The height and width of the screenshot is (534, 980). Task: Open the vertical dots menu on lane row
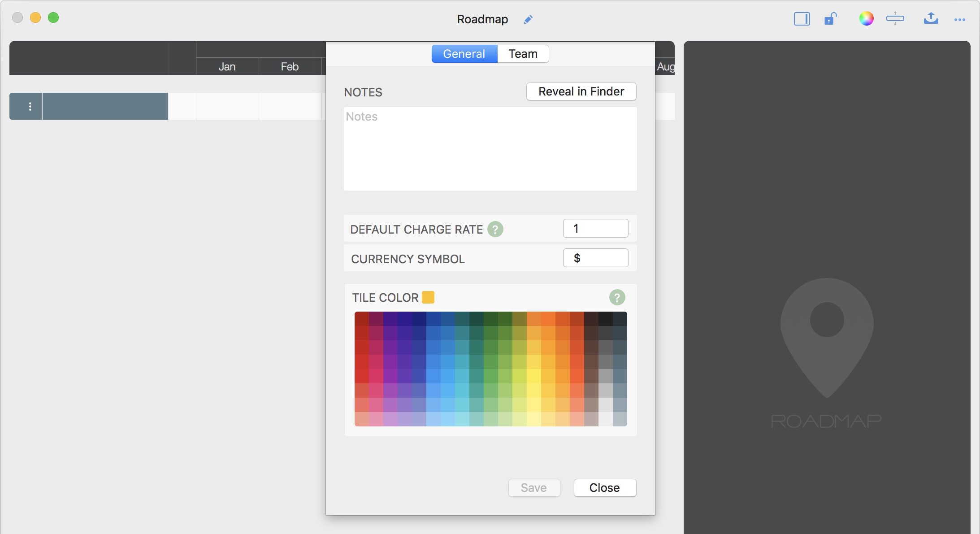coord(30,106)
